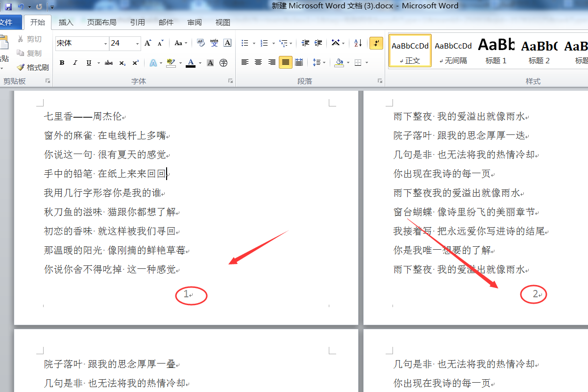The height and width of the screenshot is (392, 588).
Task: Switch to the 邮件 tab
Action: (x=166, y=22)
